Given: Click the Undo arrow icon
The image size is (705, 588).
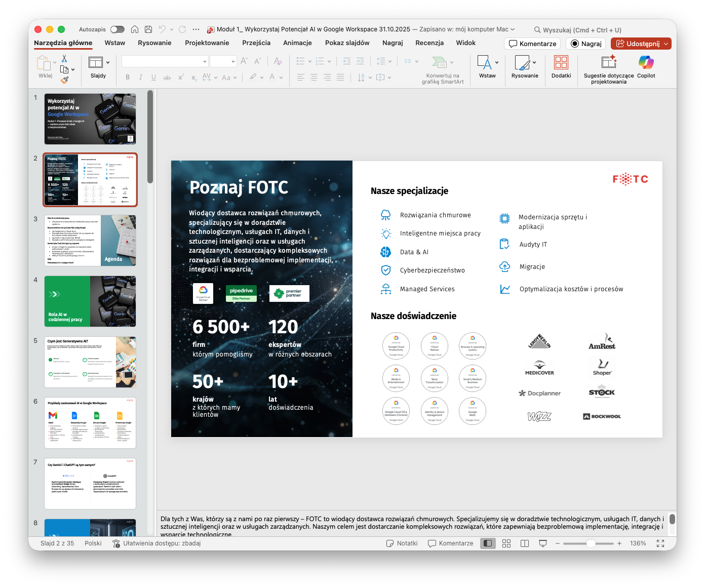Looking at the screenshot, I should tap(162, 29).
